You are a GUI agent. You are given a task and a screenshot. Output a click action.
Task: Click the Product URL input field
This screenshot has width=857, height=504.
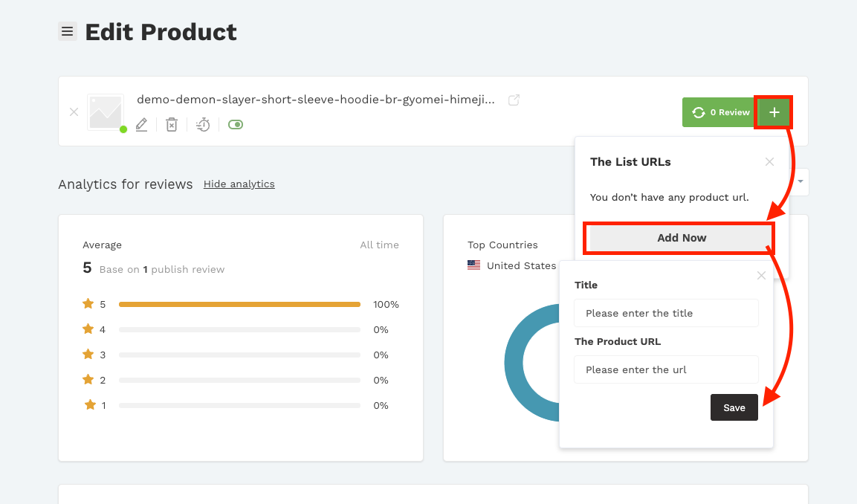click(666, 369)
